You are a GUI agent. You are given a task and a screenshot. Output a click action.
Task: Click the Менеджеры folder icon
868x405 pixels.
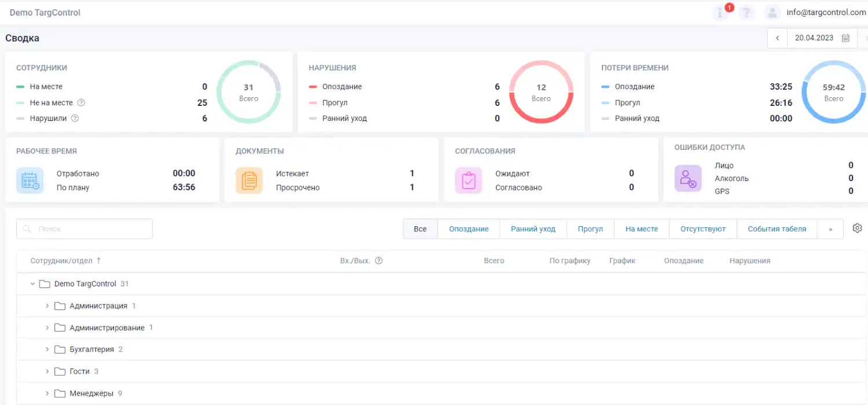click(x=60, y=393)
